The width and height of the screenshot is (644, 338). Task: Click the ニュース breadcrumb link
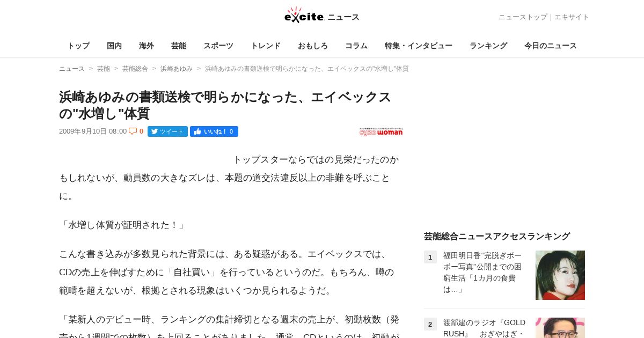pos(72,69)
